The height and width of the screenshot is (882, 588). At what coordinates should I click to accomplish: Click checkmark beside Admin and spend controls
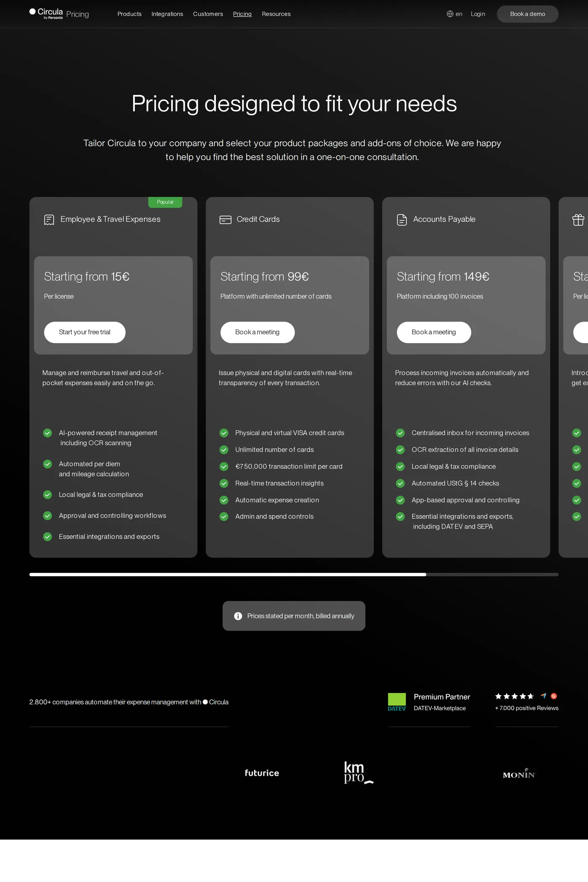click(x=224, y=517)
